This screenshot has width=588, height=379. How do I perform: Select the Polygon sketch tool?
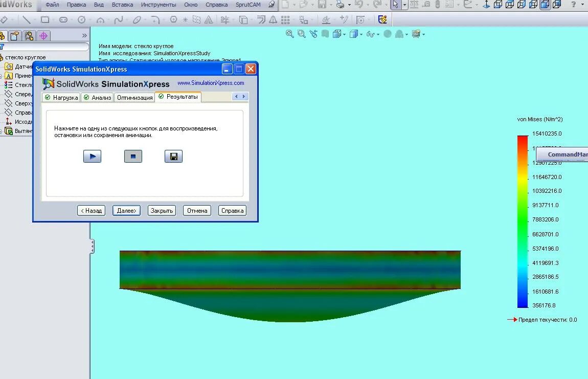(x=173, y=19)
